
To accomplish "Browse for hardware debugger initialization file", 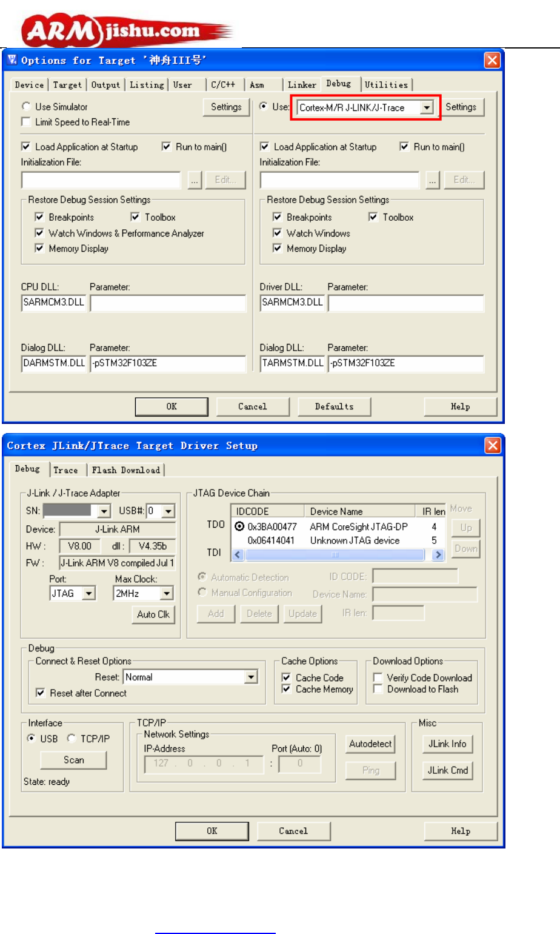I will (433, 180).
